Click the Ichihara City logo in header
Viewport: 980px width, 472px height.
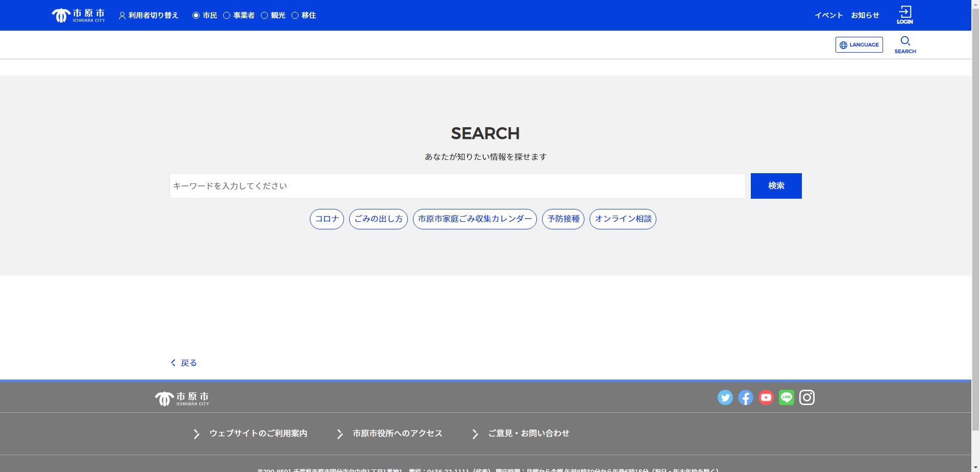[78, 15]
